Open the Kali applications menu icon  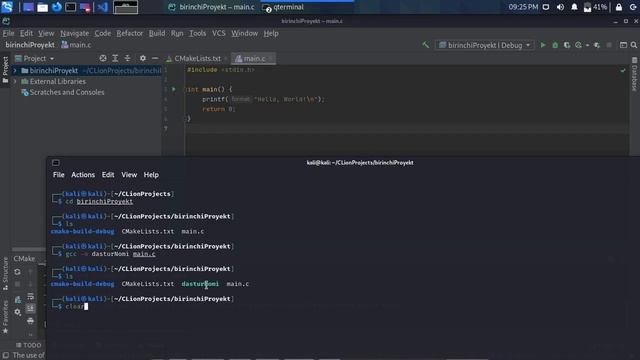[x=7, y=7]
